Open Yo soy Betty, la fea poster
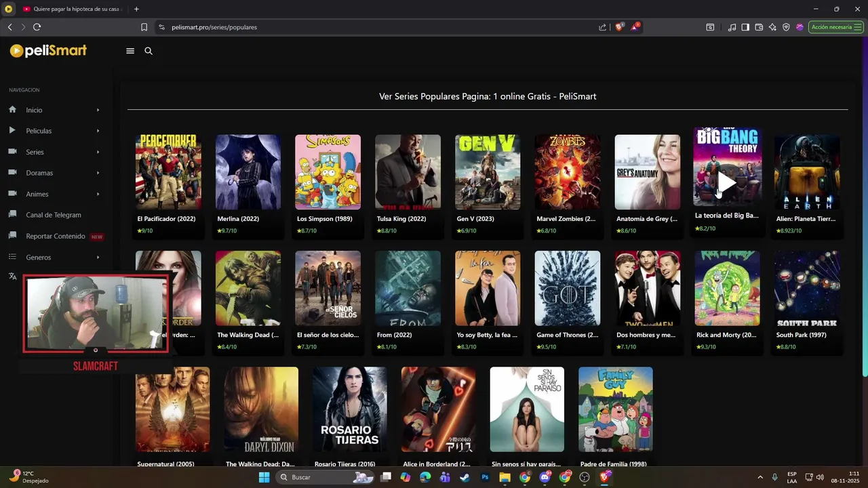This screenshot has height=488, width=868. pos(488,288)
